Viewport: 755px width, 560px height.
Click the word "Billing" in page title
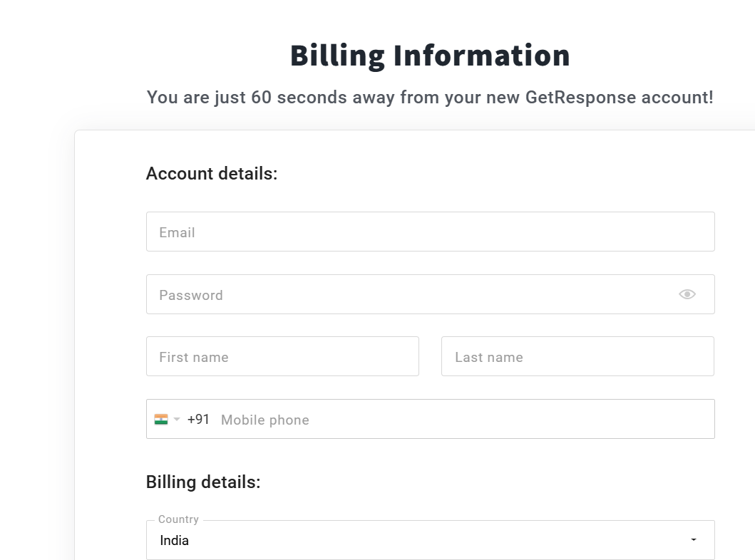337,56
